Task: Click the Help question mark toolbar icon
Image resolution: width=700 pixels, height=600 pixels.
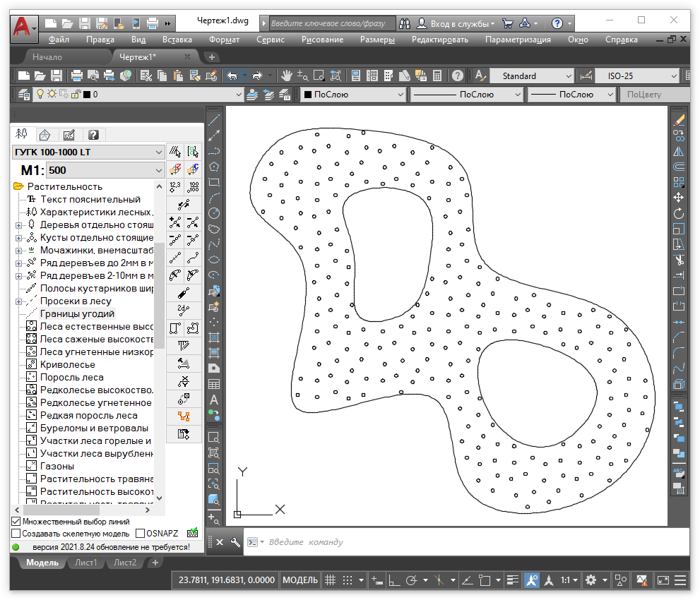Action: (458, 76)
